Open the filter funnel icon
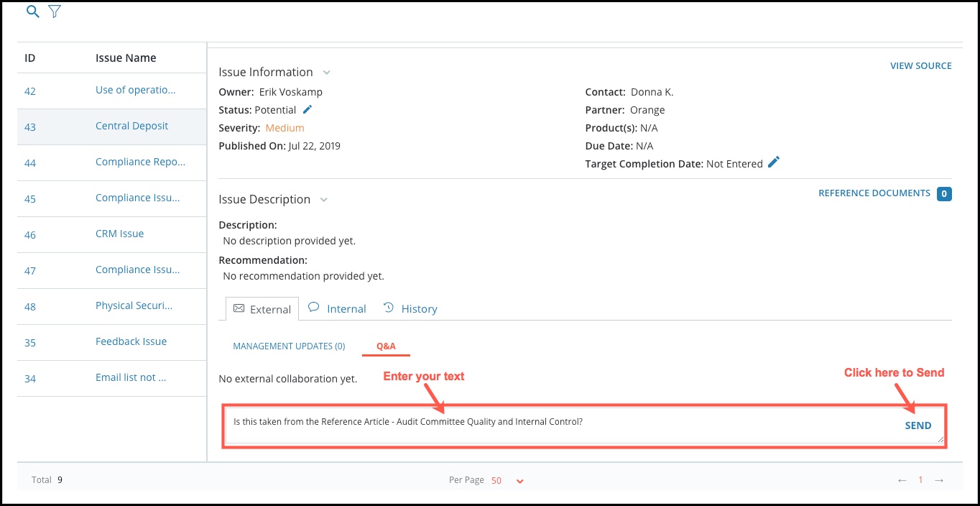The height and width of the screenshot is (506, 980). coord(55,11)
